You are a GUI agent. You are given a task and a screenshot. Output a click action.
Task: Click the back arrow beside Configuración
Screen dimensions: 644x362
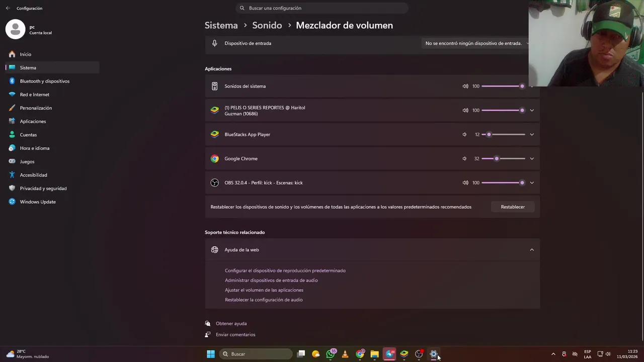click(x=8, y=8)
